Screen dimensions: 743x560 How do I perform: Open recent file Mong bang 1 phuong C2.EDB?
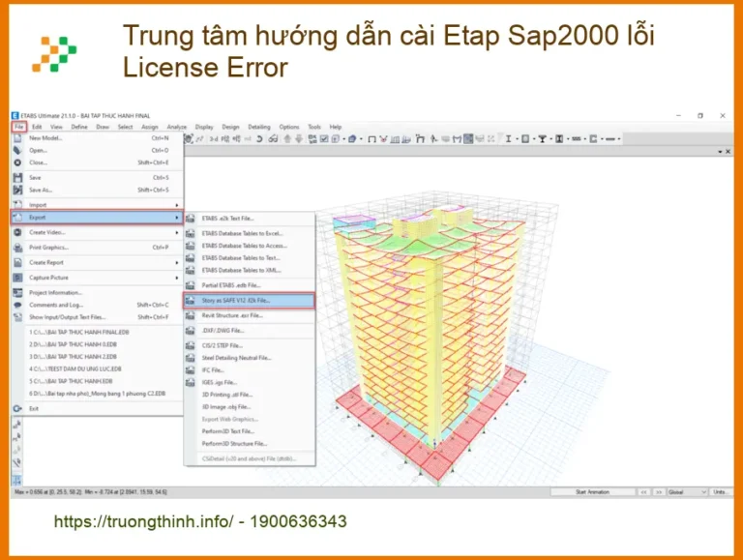coord(97,394)
